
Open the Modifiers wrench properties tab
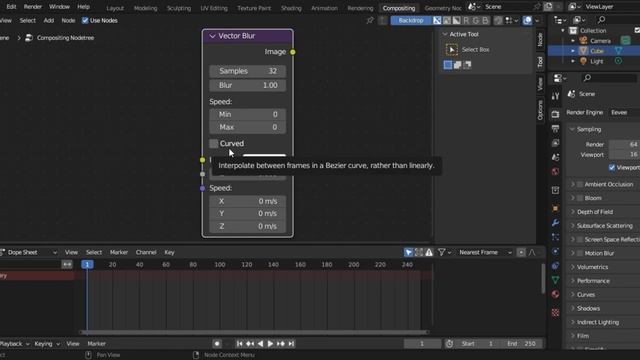pyautogui.click(x=555, y=223)
